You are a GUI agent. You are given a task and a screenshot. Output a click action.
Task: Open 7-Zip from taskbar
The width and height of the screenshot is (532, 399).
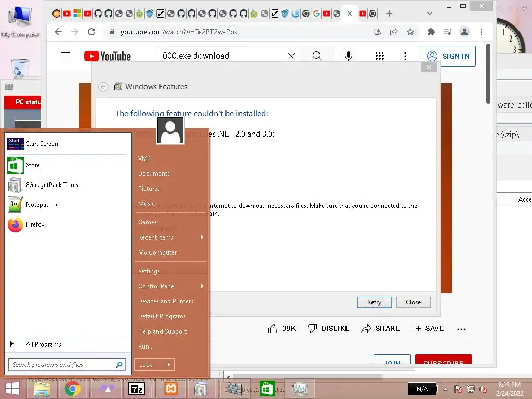tap(137, 389)
